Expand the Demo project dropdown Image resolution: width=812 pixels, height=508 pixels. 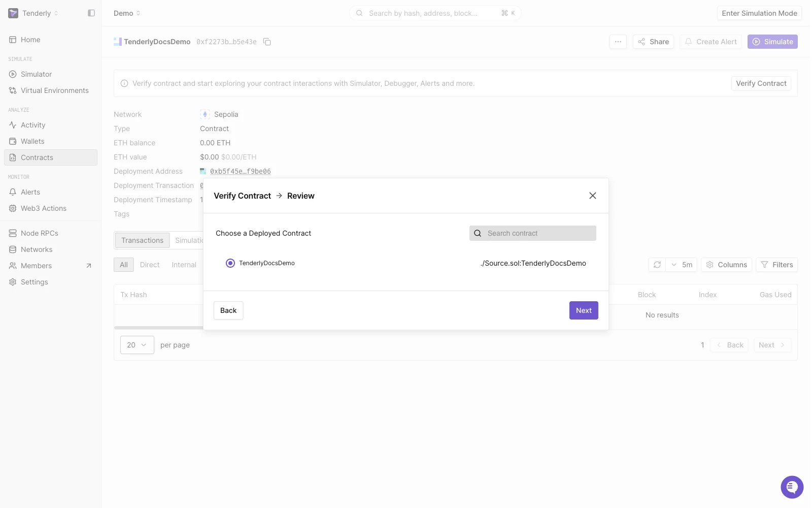click(x=127, y=13)
